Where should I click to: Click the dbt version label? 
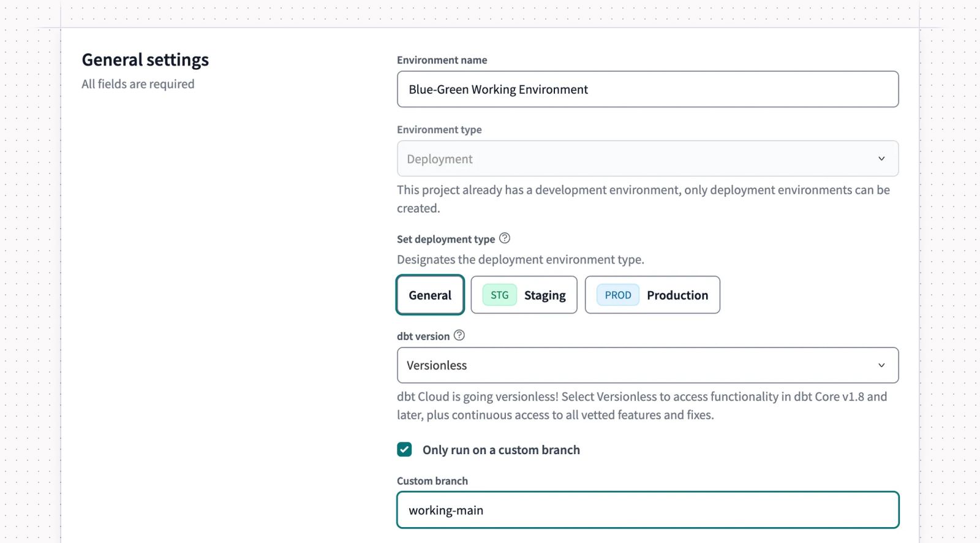click(423, 336)
